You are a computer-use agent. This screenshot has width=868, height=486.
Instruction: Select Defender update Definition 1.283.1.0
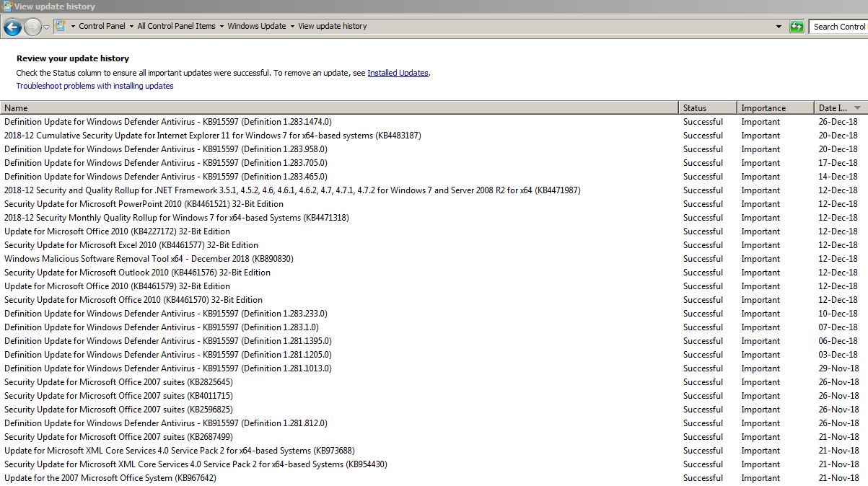[433, 327]
